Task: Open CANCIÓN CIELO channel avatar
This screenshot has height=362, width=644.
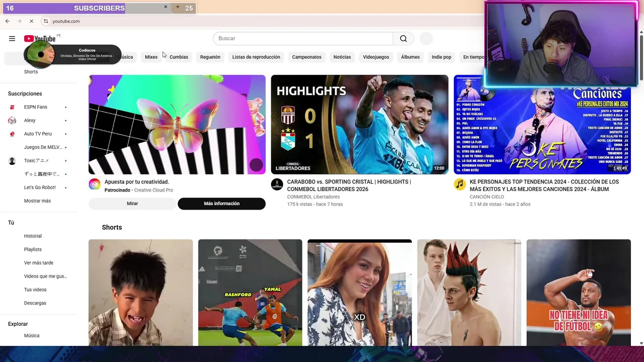Action: point(459,184)
